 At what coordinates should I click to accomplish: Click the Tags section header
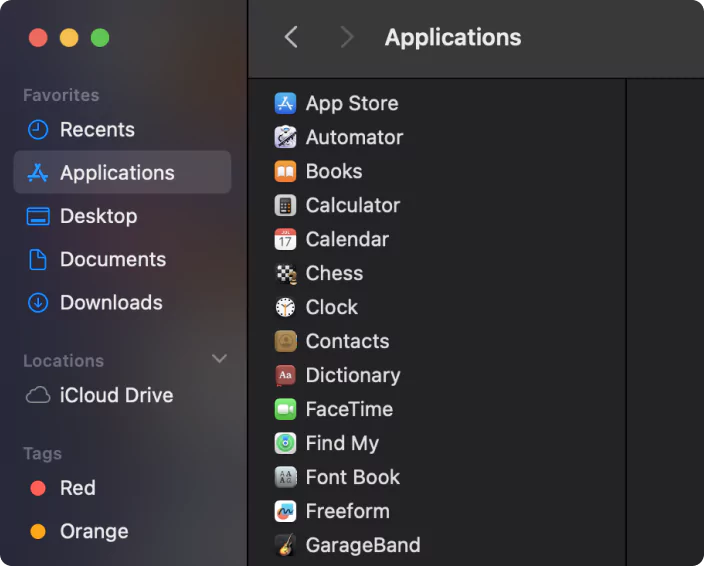point(42,454)
